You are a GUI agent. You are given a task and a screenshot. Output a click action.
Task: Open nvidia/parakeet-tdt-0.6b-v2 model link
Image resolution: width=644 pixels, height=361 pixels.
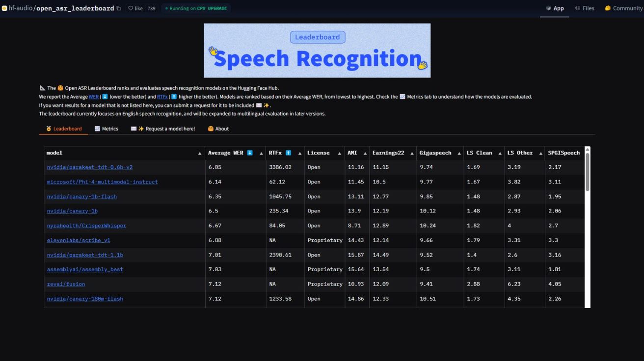click(90, 167)
